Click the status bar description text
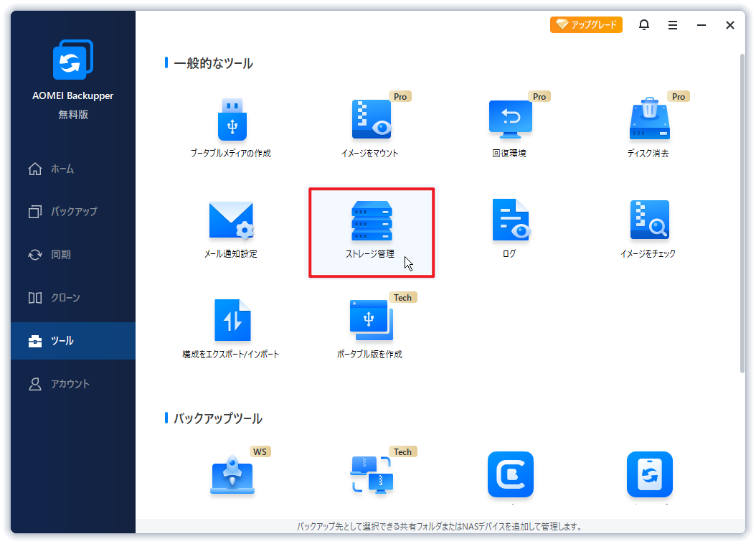Image resolution: width=756 pixels, height=544 pixels. (440, 527)
